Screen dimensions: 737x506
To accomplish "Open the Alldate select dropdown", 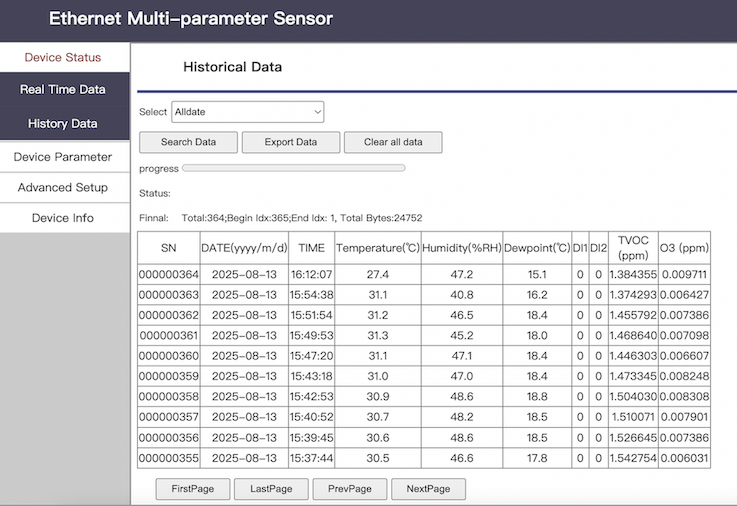I will (247, 112).
